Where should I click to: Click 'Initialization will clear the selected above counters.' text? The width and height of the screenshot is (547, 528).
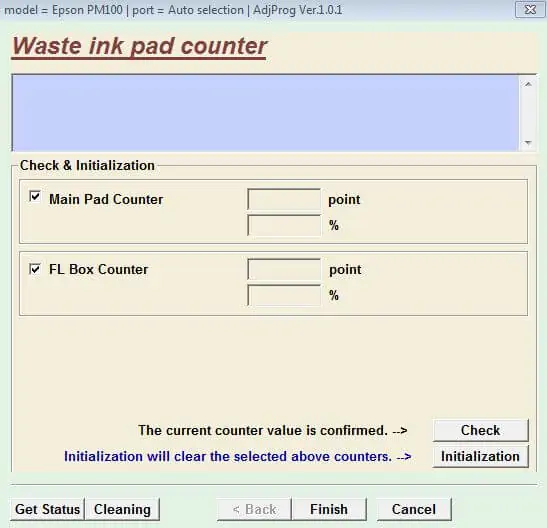pos(228,457)
